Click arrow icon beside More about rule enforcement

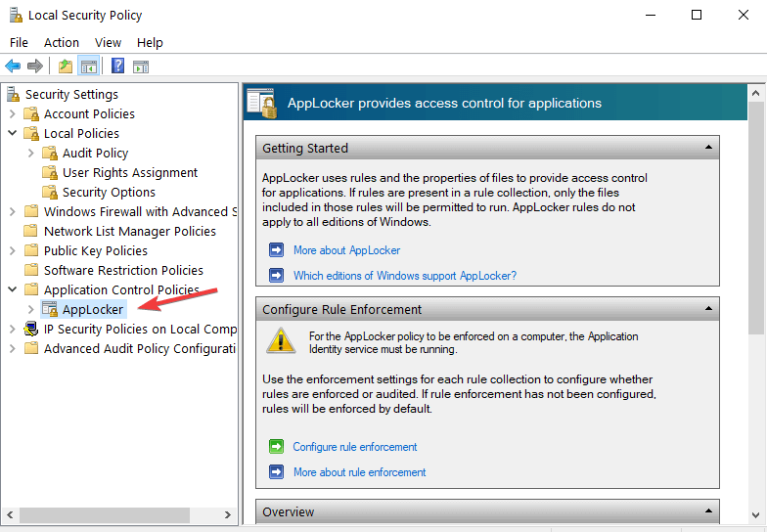276,471
